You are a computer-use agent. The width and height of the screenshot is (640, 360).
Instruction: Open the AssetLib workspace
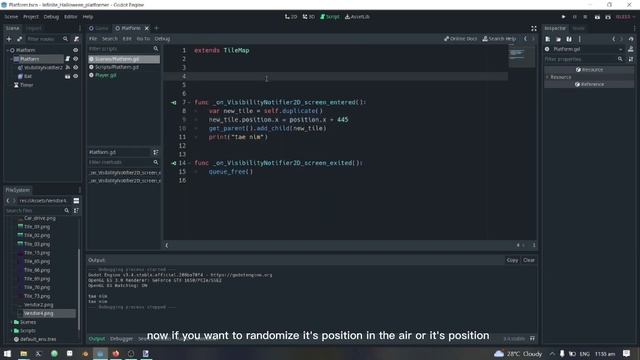tap(358, 17)
